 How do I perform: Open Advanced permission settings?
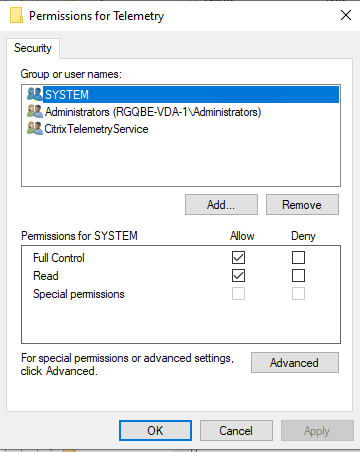click(x=295, y=363)
